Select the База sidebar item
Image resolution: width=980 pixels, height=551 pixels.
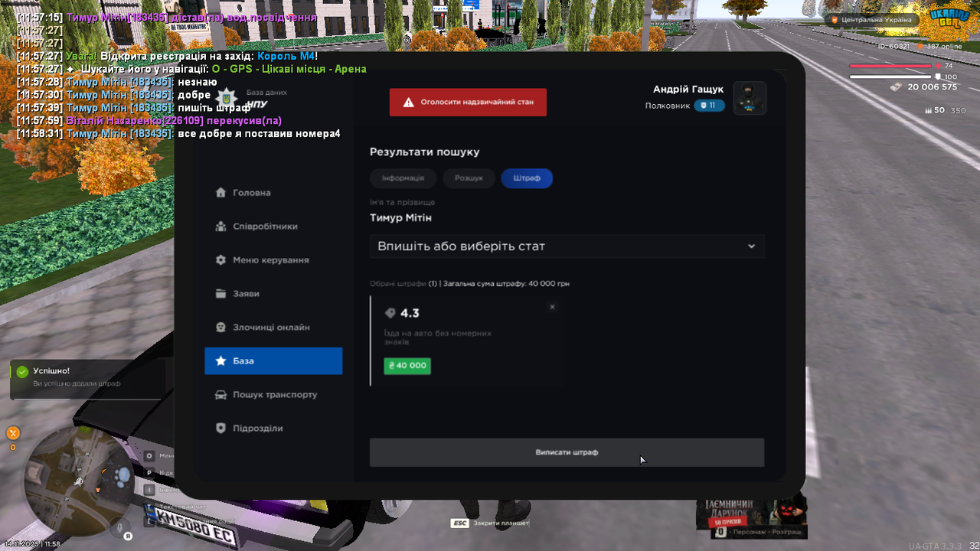coord(273,361)
